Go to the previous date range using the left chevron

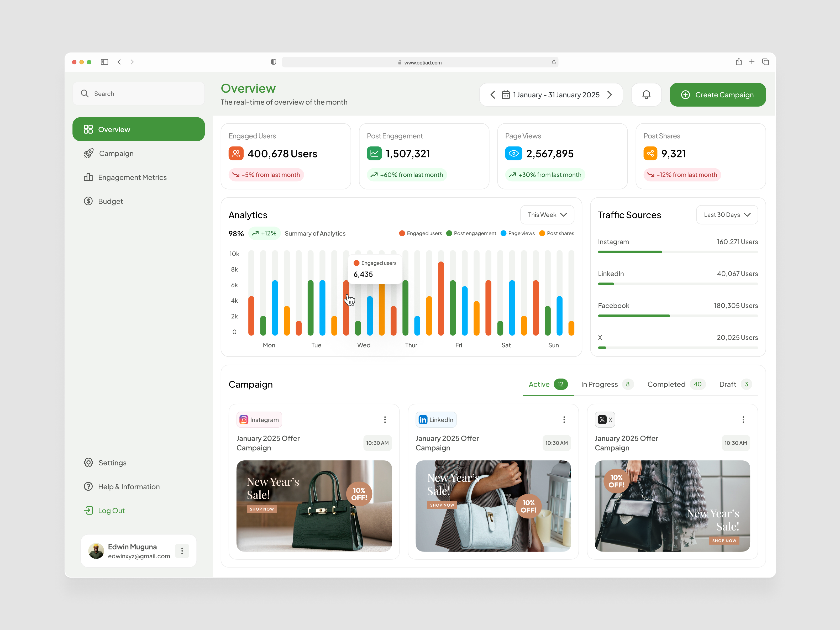click(492, 94)
